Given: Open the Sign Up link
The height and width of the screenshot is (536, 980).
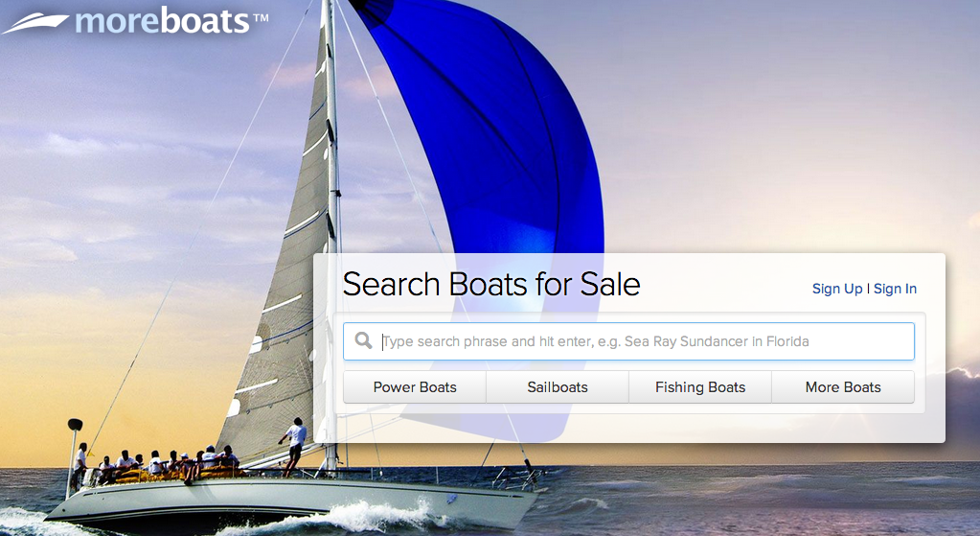Looking at the screenshot, I should (x=837, y=289).
